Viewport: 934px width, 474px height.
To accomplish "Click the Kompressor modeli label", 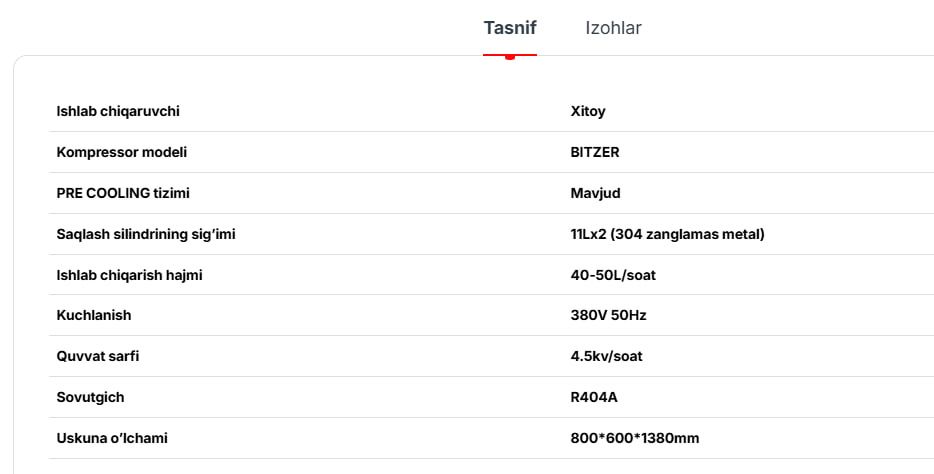I will pos(122,152).
